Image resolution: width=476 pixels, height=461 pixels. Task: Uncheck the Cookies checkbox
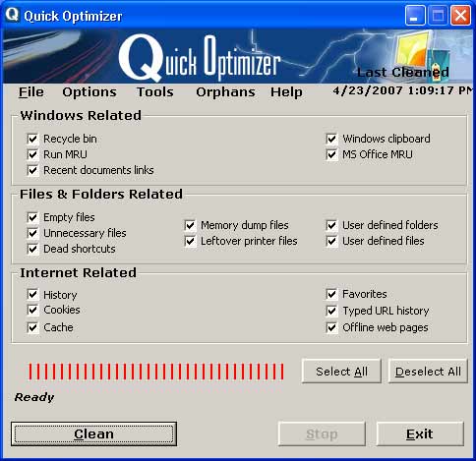click(32, 310)
